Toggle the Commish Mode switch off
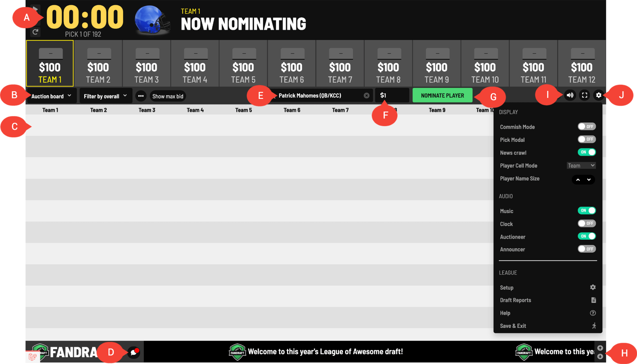Viewport: 637px width, 364px height. [586, 126]
